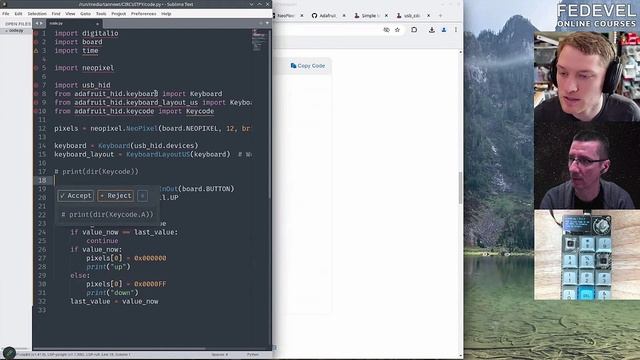Image resolution: width=640 pixels, height=360 pixels.
Task: Open the Help menu
Action: (x=166, y=13)
